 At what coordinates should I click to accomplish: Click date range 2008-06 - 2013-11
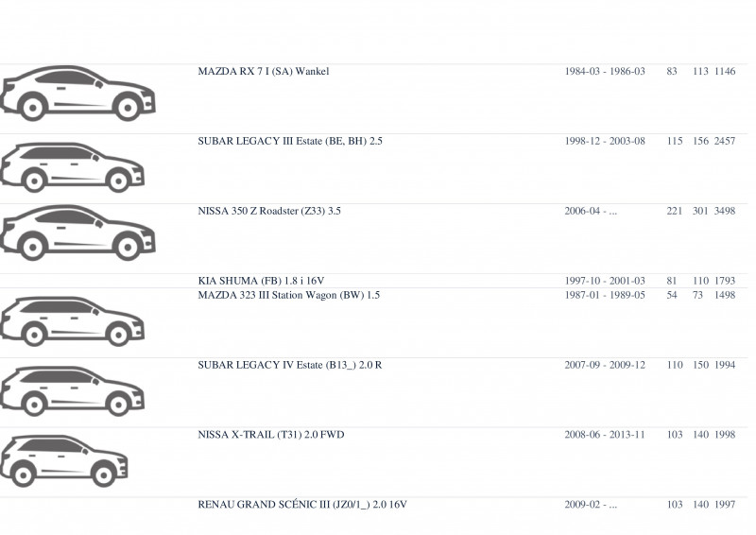(x=605, y=435)
